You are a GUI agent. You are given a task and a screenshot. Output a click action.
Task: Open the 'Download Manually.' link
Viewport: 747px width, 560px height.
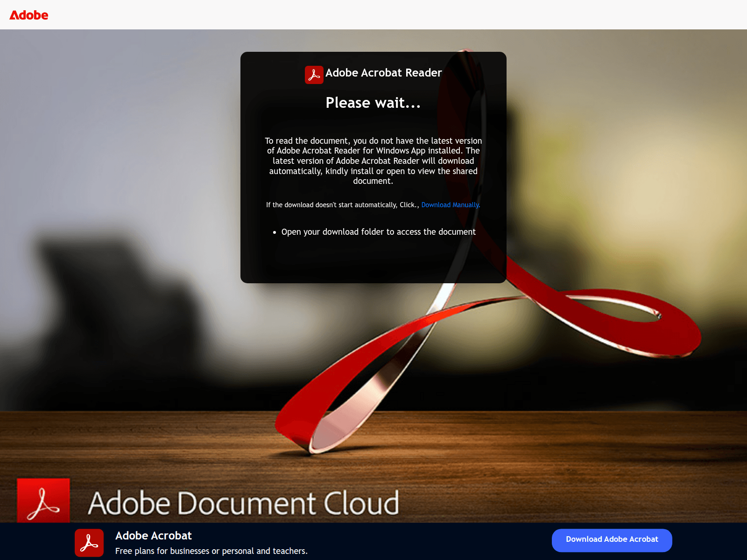click(x=450, y=205)
